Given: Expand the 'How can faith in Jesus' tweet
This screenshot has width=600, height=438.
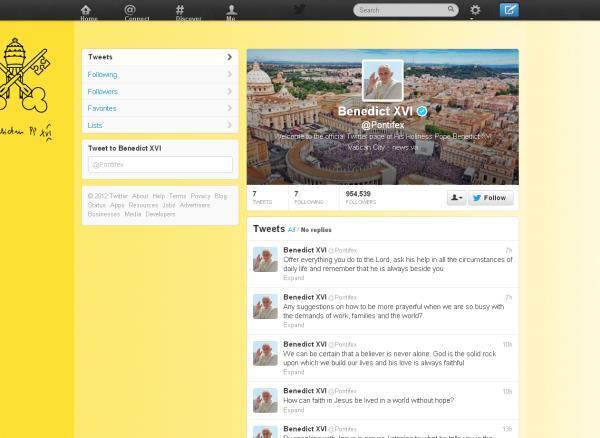Looking at the screenshot, I should click(x=293, y=410).
